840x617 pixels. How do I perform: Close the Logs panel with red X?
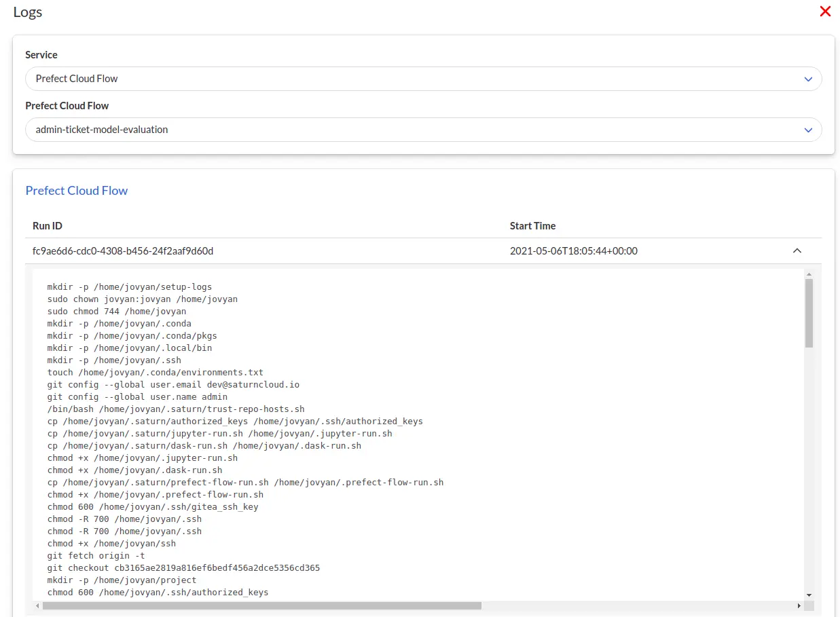tap(825, 12)
